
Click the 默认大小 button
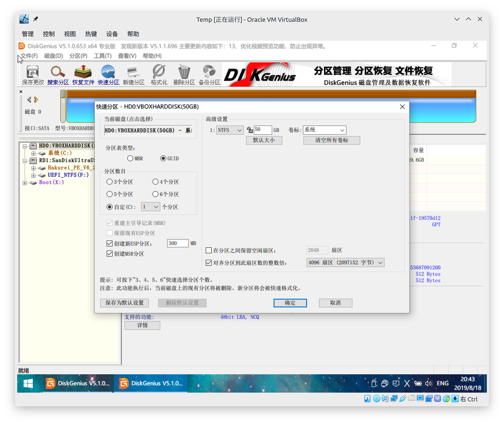(x=264, y=140)
